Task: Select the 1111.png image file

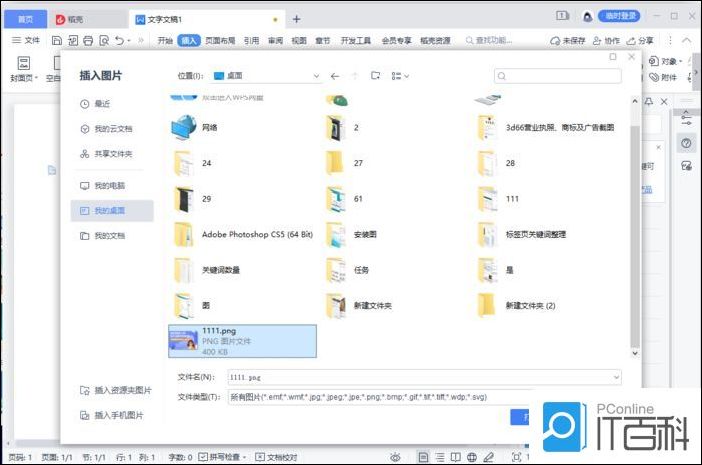Action: click(x=242, y=341)
